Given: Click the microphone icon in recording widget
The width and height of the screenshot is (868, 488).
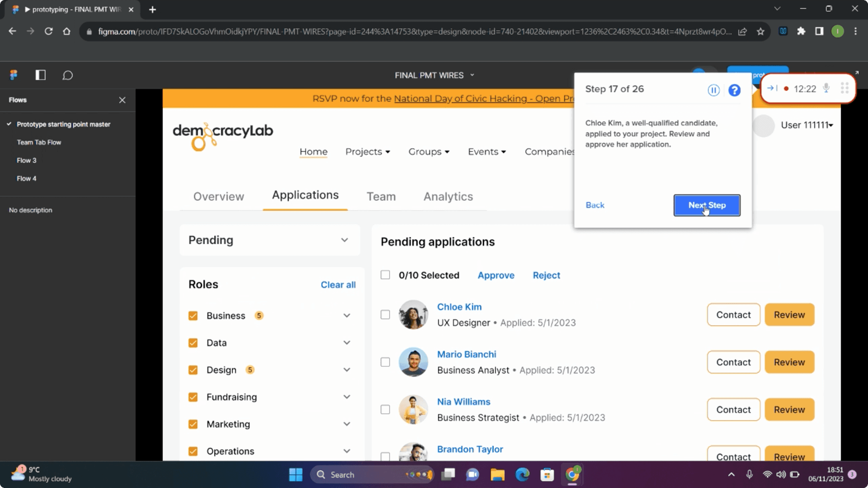Looking at the screenshot, I should [x=826, y=88].
